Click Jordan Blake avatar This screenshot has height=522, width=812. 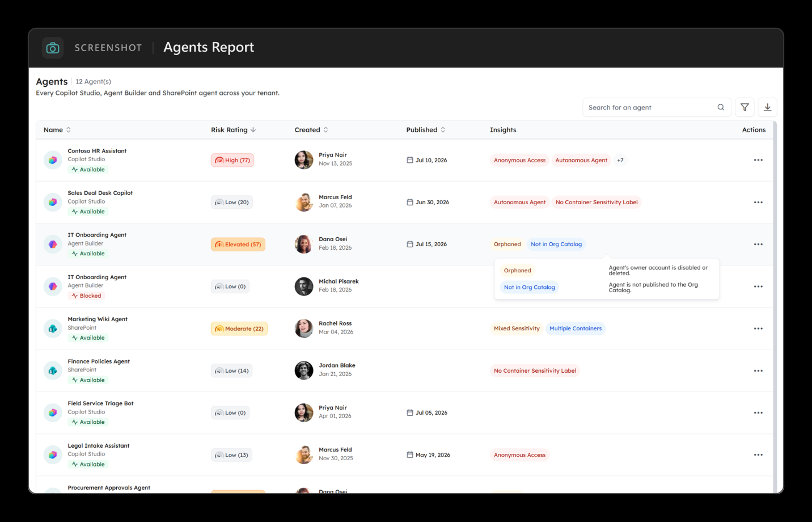(304, 371)
